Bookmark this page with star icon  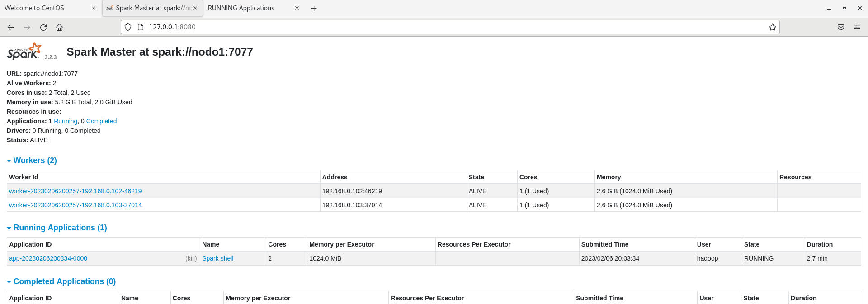[x=773, y=27]
